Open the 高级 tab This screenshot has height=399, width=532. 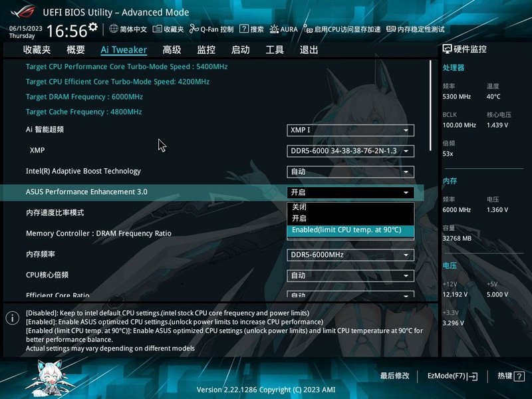point(172,50)
